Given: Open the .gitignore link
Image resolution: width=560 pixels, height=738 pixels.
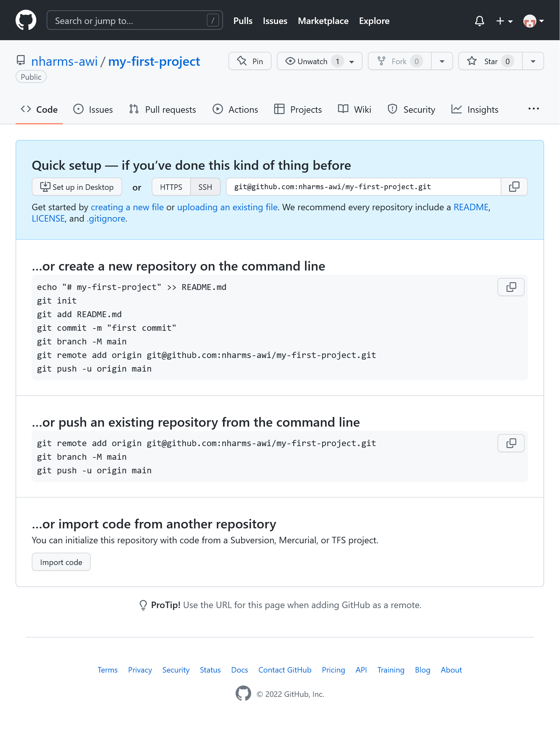Looking at the screenshot, I should pyautogui.click(x=106, y=219).
